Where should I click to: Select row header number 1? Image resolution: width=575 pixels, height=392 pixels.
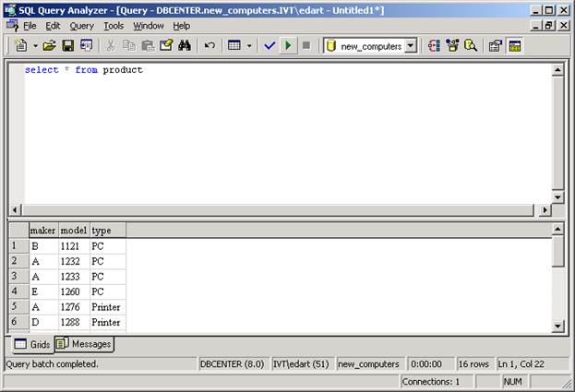(18, 246)
